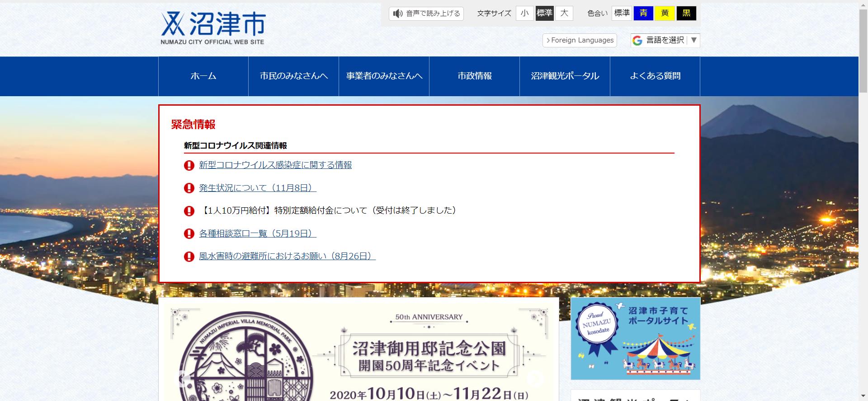868x401 pixels.
Task: Open 沼津観光ポータル menu
Action: click(x=565, y=76)
